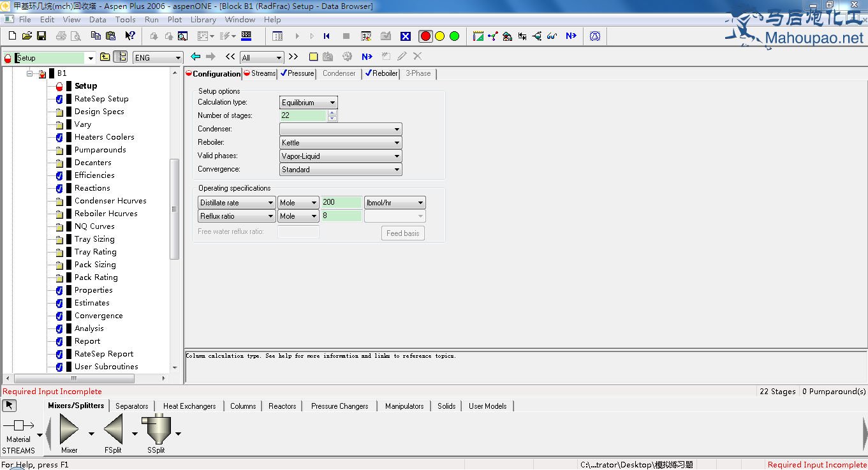Open the ENG units set dropdown
Screen dimensions: 868x470
click(x=178, y=57)
